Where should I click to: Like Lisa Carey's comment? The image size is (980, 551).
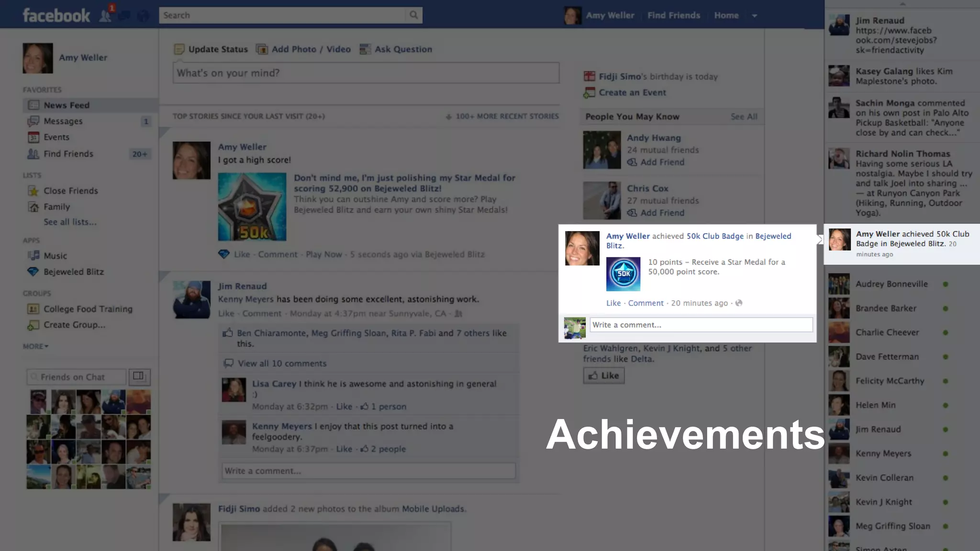coord(344,407)
